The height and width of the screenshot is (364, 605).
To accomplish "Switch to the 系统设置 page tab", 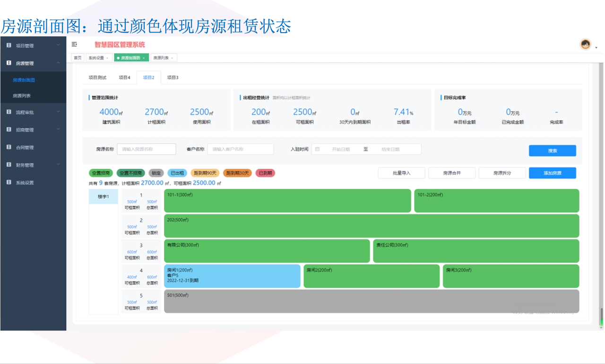I will point(98,58).
